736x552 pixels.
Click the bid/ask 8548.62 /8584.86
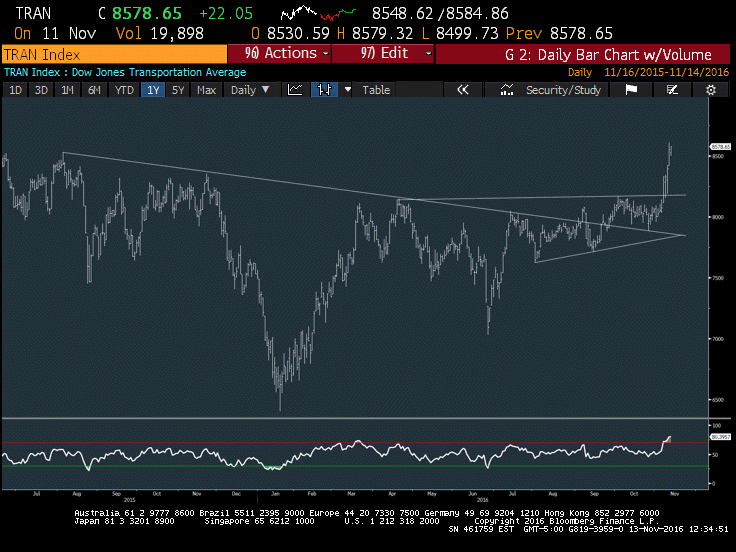coord(440,13)
